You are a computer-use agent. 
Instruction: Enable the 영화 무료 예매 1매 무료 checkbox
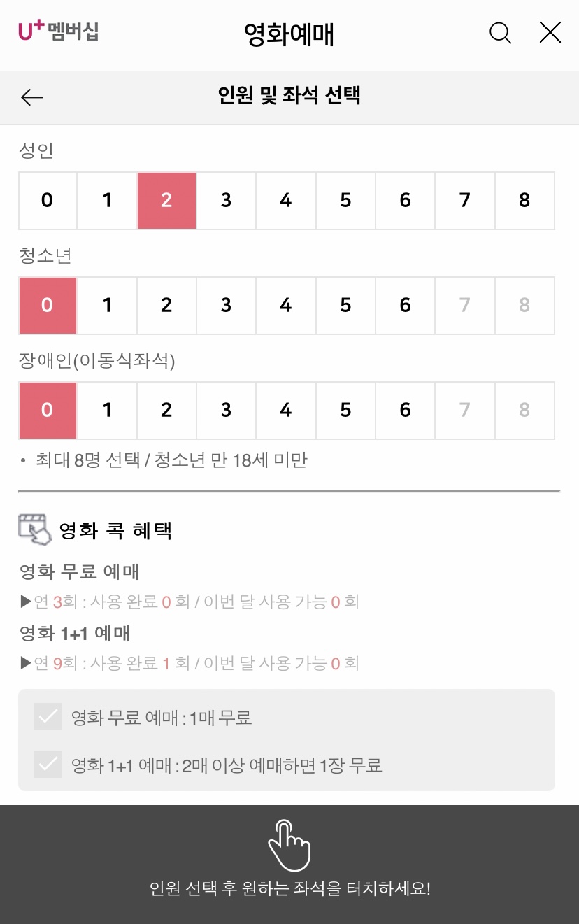click(48, 716)
